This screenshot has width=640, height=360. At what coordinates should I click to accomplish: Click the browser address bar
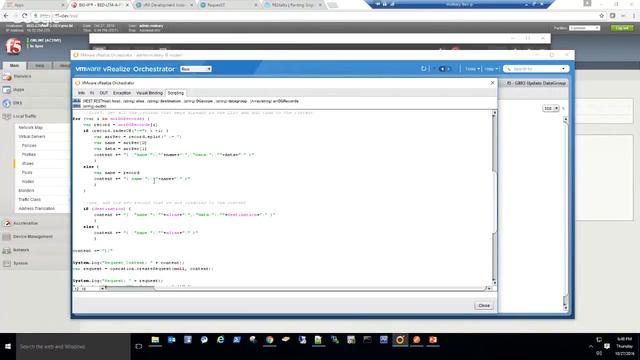click(x=314, y=16)
